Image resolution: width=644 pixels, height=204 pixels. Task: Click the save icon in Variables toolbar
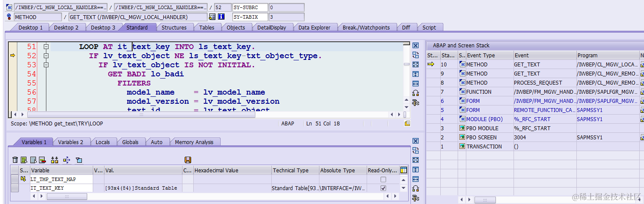(x=188, y=160)
